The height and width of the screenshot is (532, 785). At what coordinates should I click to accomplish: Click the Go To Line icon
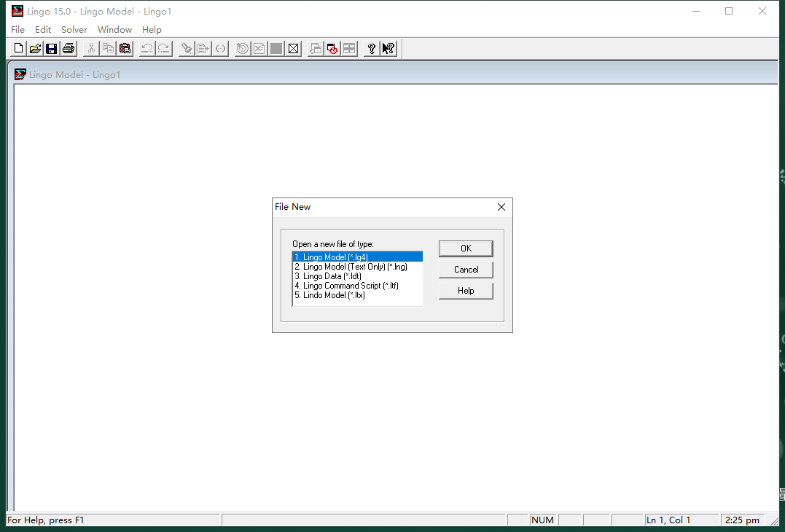pyautogui.click(x=203, y=49)
